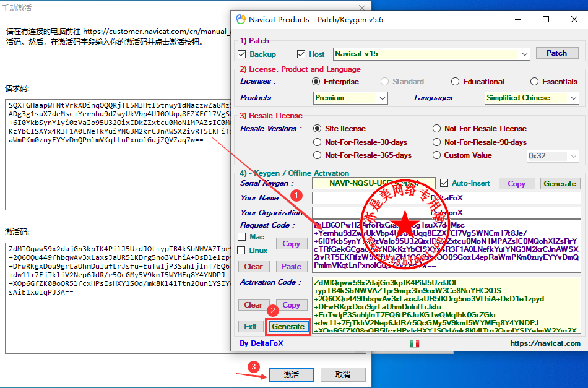The width and height of the screenshot is (588, 388).
Task: Click the Your Organization field
Action: click(x=446, y=212)
